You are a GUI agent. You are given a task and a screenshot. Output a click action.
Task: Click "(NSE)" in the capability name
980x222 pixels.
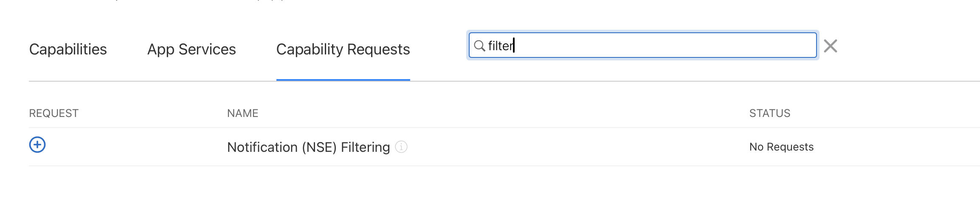(319, 147)
